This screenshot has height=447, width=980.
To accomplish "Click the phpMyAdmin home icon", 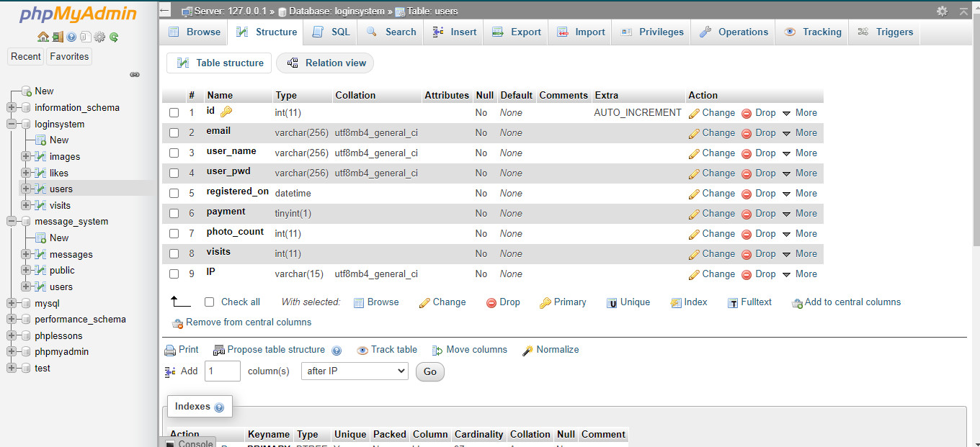I will 43,37.
